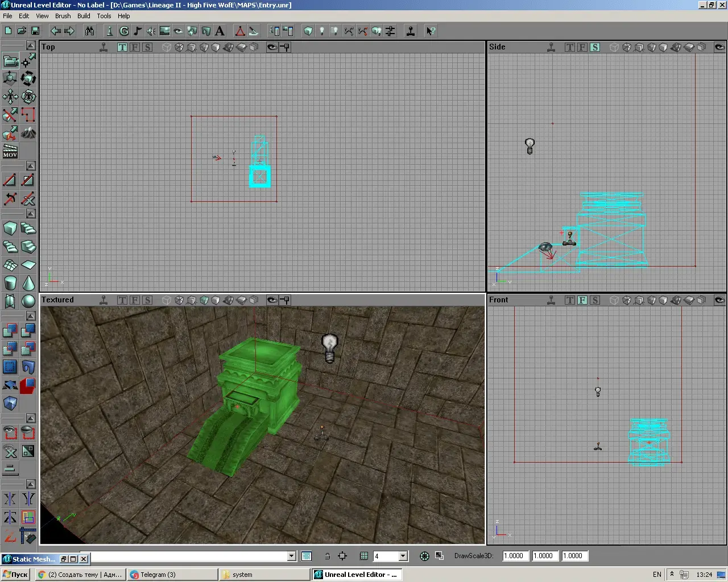
Task: Click the Subtract brush CSG button
Action: 28,330
